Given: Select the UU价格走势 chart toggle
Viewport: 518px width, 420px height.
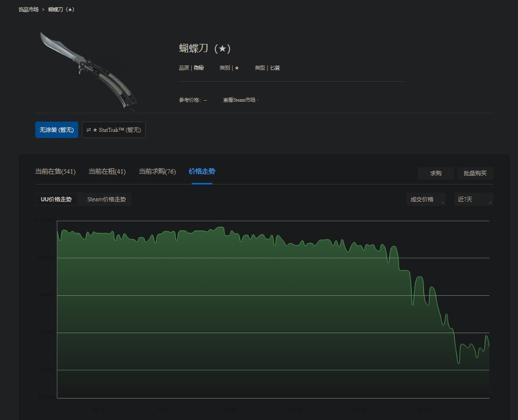Looking at the screenshot, I should click(x=56, y=199).
